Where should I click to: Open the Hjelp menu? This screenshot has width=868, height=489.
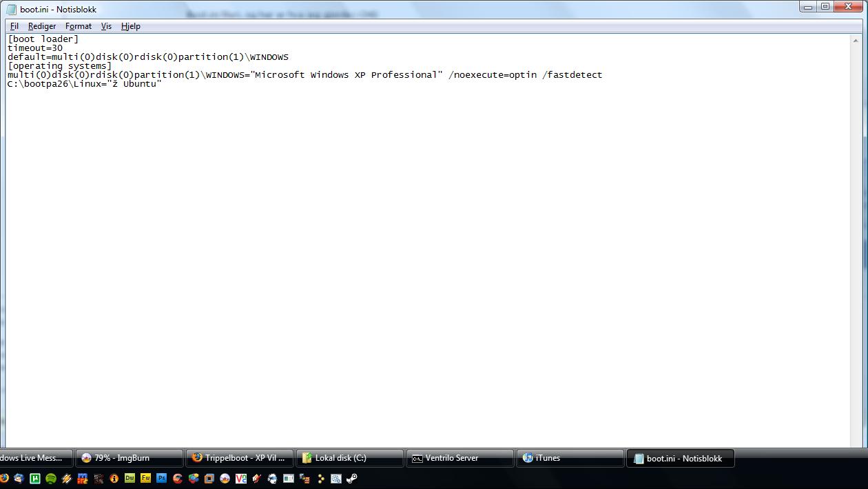[130, 26]
